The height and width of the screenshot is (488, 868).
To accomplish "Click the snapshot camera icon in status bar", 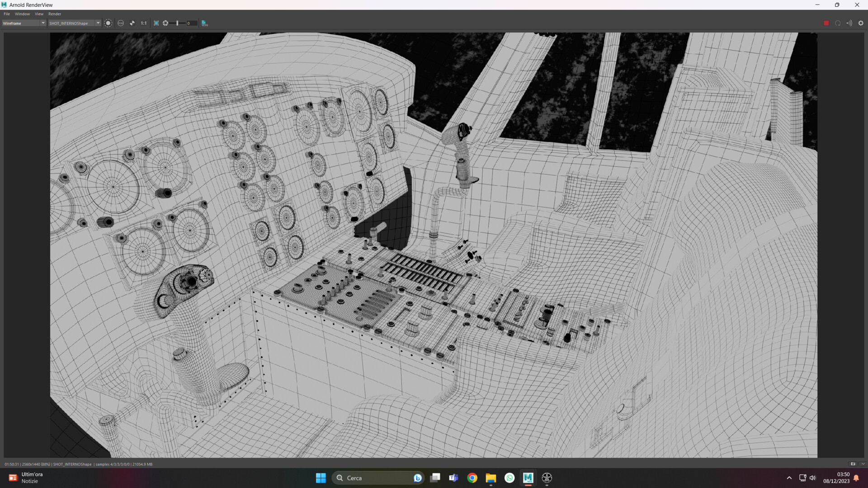I will 853,464.
